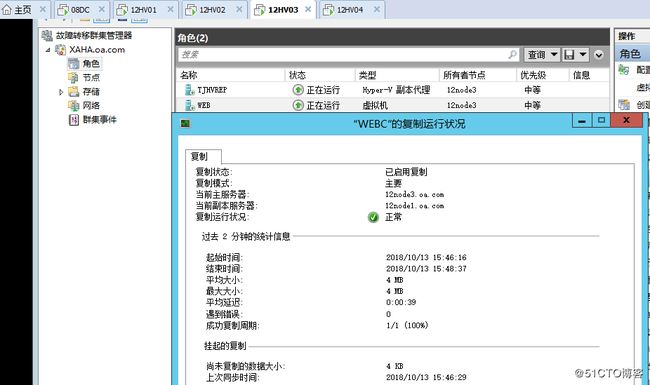Select the TJHVREP role row
This screenshot has height=385, width=650.
click(392, 90)
